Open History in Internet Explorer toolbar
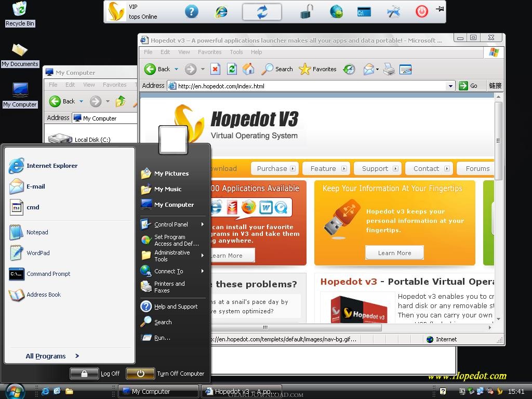The height and width of the screenshot is (399, 532). 349,69
